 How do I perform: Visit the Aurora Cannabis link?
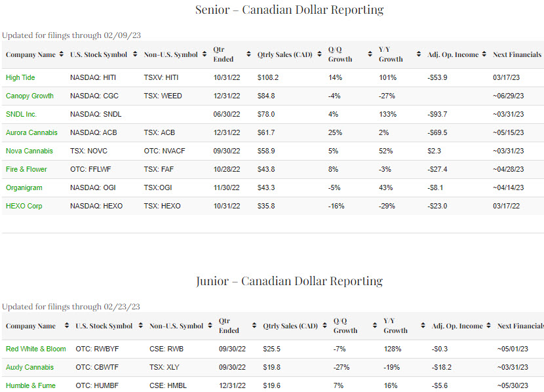[31, 132]
